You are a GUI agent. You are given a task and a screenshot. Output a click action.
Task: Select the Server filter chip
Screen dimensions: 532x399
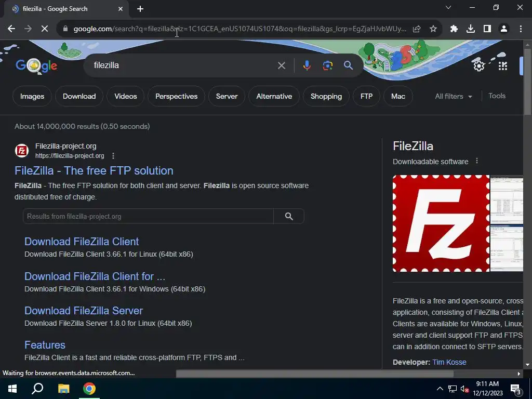coord(227,96)
